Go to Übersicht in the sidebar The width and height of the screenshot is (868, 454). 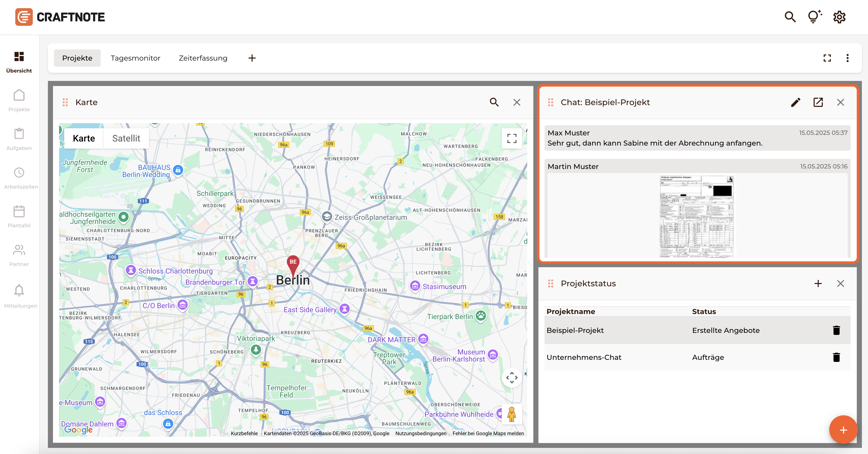pos(19,62)
